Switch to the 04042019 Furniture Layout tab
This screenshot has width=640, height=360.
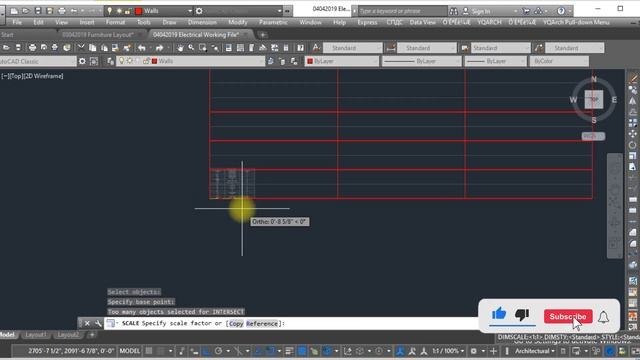(x=98, y=35)
